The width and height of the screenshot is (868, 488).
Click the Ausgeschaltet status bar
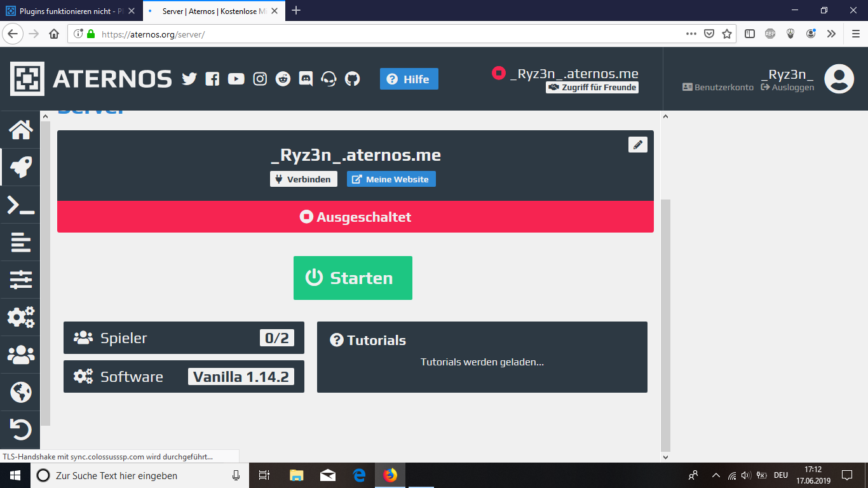click(355, 217)
